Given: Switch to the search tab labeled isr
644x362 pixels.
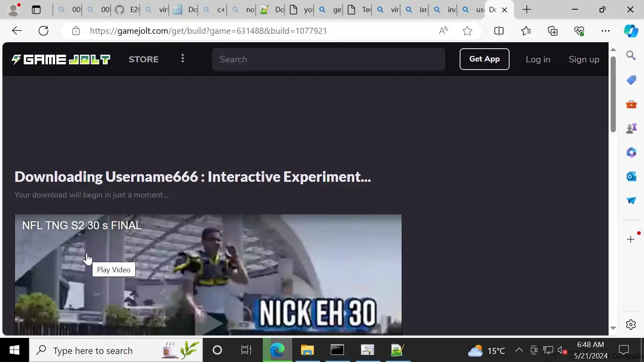Looking at the screenshot, I should pos(416,10).
